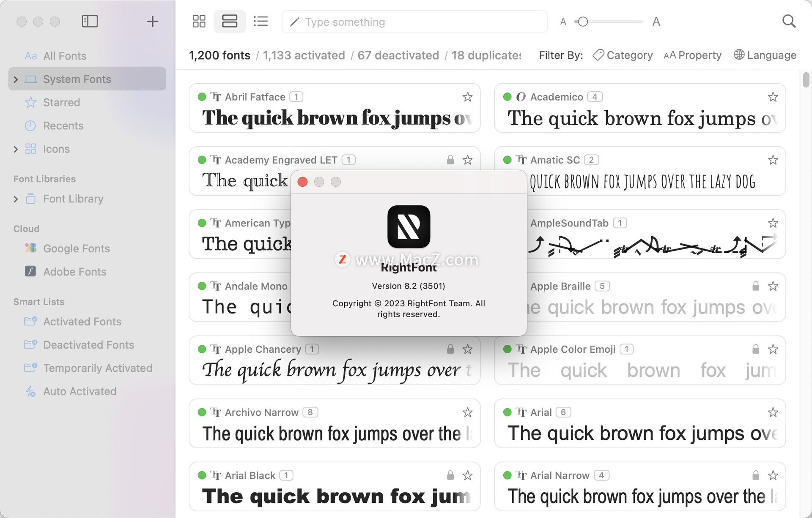This screenshot has width=812, height=518.
Task: Expand Archivo Narrow 8 styles badge
Action: [x=310, y=412]
